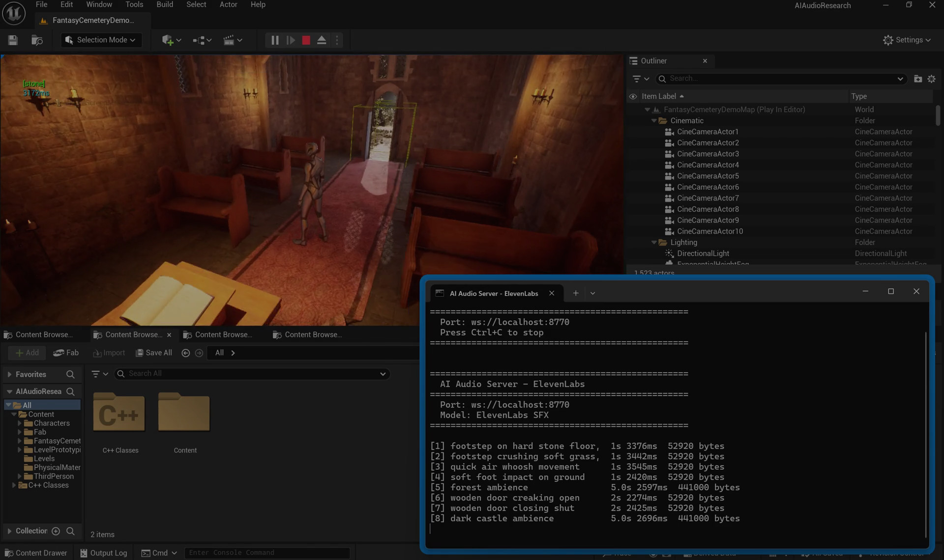
Task: Open the Window menu
Action: [x=99, y=4]
